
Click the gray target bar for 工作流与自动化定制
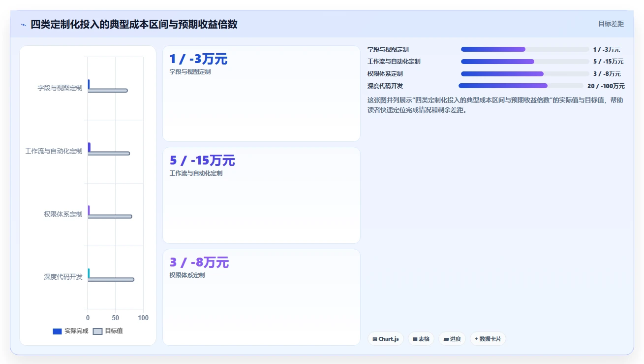(x=109, y=154)
